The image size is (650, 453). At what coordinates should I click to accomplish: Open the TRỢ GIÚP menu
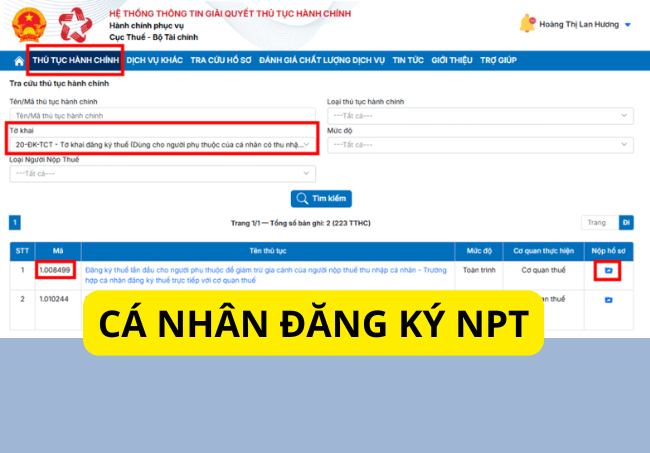[x=498, y=60]
